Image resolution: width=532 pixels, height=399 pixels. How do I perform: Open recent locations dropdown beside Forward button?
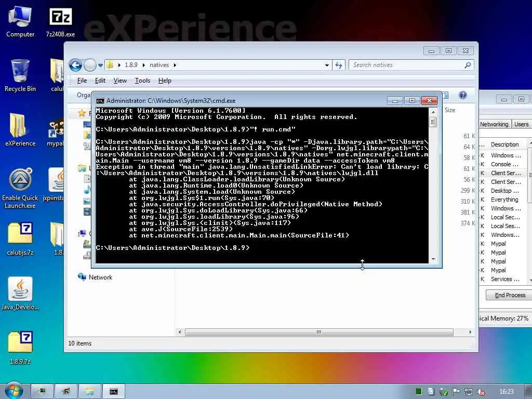100,65
